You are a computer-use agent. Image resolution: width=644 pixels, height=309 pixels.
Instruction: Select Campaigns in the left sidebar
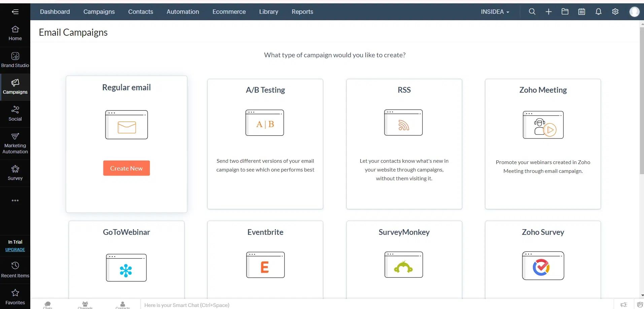(15, 87)
